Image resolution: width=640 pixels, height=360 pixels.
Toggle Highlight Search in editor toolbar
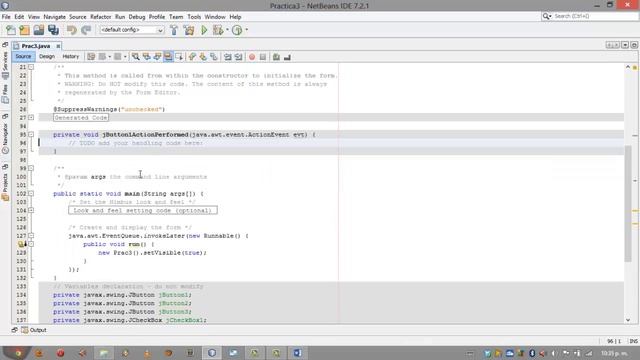point(168,57)
